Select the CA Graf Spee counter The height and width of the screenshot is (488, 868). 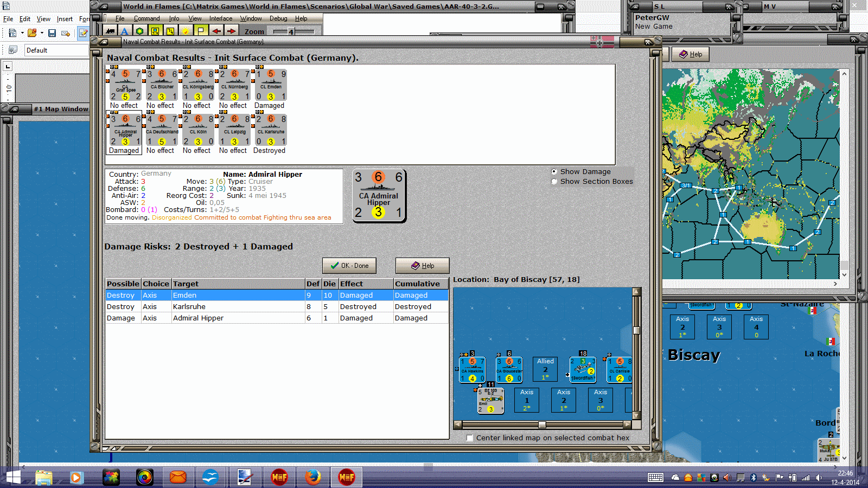point(125,85)
